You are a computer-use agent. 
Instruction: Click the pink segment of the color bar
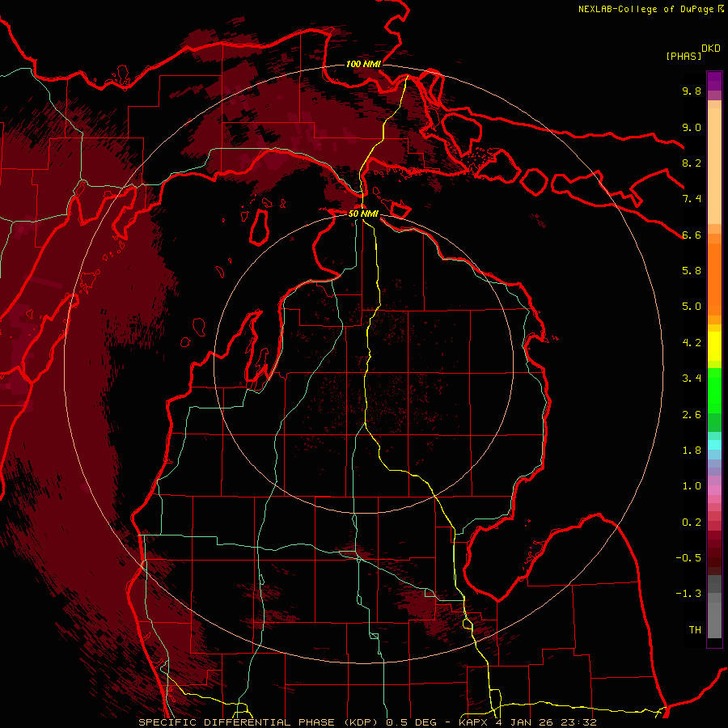click(x=714, y=490)
